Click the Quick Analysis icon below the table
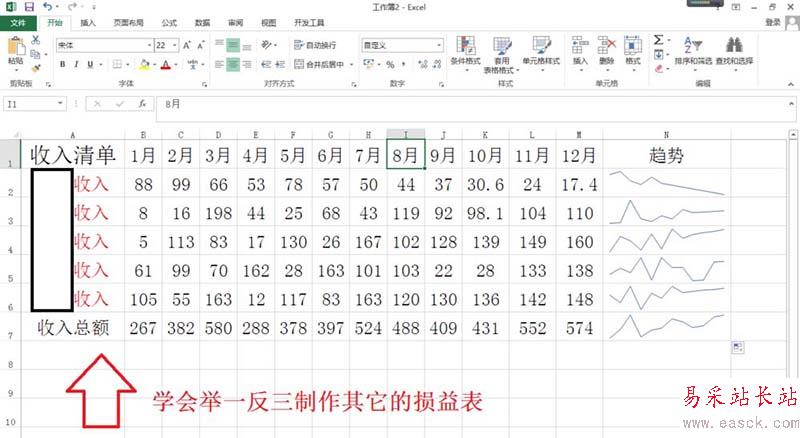The height and width of the screenshot is (438, 800). [738, 348]
